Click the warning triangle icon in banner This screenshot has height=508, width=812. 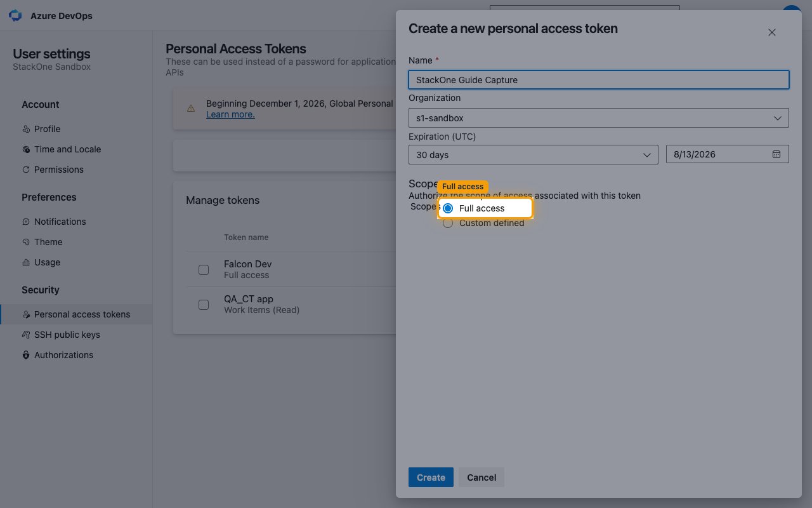(191, 109)
